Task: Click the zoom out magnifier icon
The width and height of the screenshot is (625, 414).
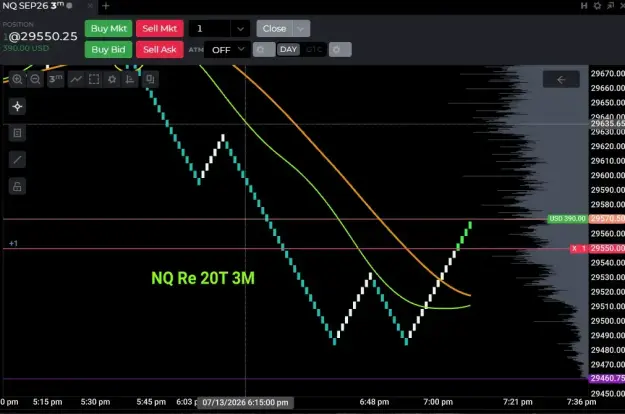Action: pyautogui.click(x=35, y=79)
